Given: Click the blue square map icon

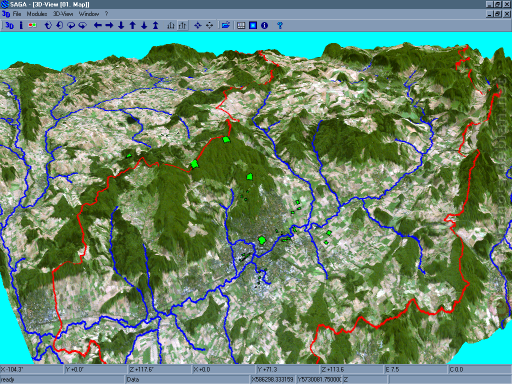Looking at the screenshot, I should [253, 25].
